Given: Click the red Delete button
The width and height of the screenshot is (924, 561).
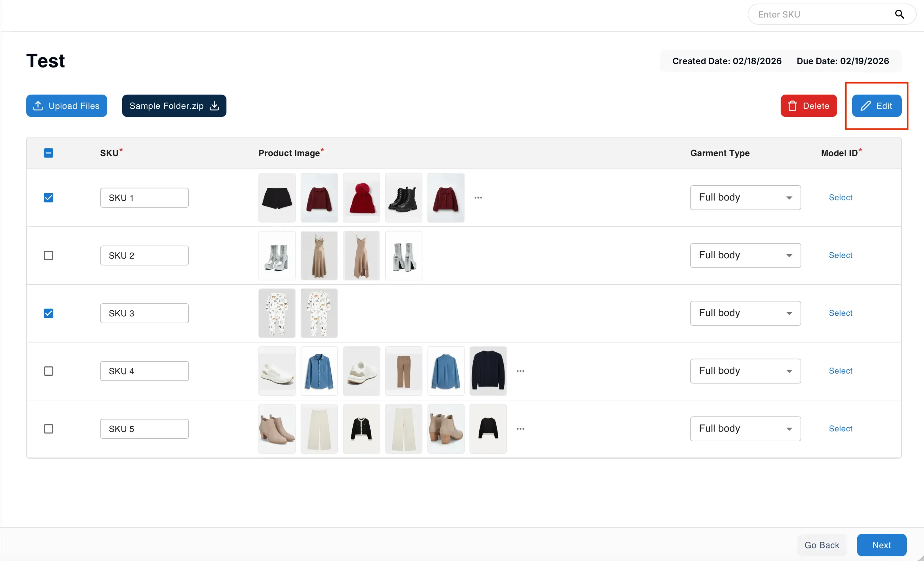Looking at the screenshot, I should [808, 106].
